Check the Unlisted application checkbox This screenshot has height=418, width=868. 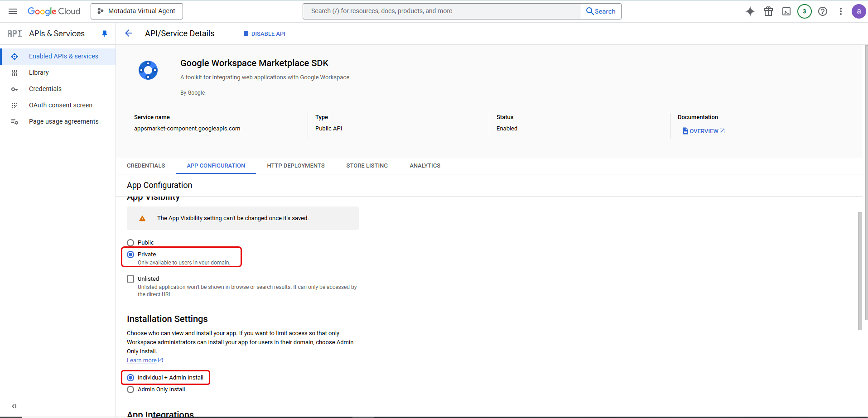coord(130,279)
